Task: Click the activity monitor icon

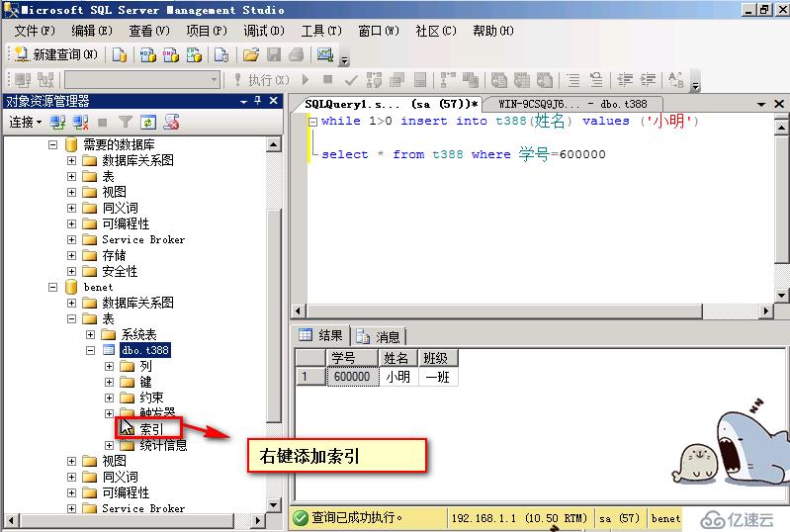Action: pyautogui.click(x=325, y=54)
